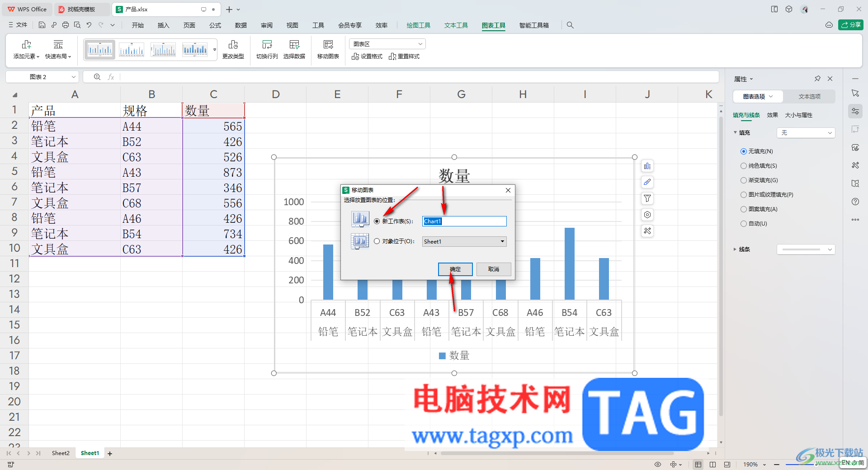Click the undo arrow icon
868x470 pixels.
tap(89, 25)
